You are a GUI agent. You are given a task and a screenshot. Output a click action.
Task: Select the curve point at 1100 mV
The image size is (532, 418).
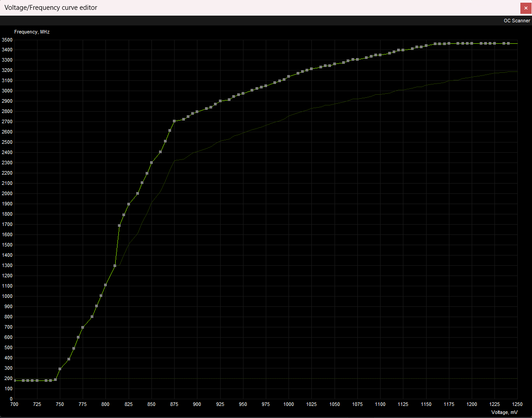pos(380,54)
